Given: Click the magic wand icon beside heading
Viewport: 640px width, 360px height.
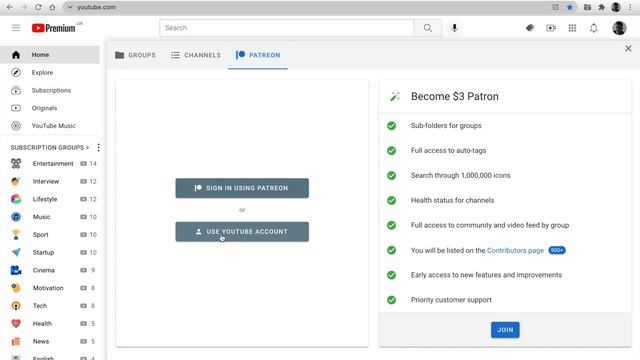Looking at the screenshot, I should coord(395,97).
